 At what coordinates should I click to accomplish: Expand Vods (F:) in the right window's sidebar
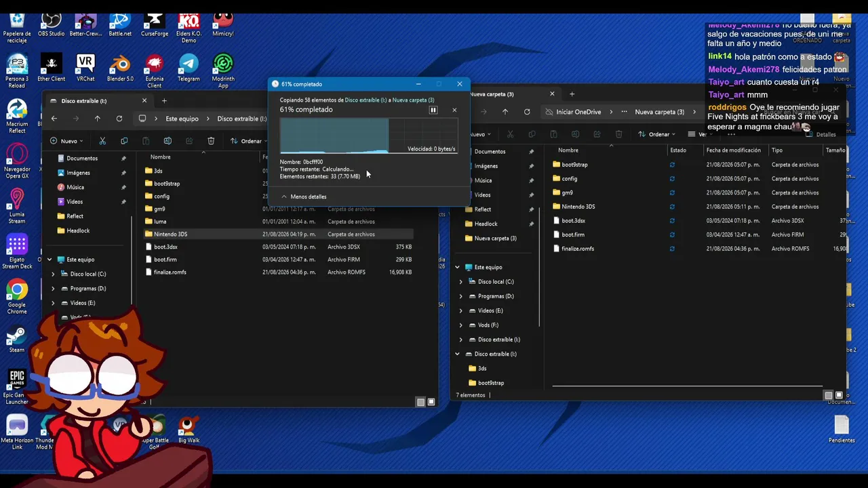[460, 325]
